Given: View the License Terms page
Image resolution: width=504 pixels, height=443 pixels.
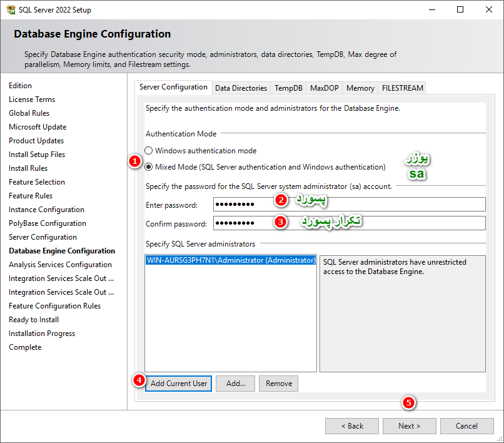Looking at the screenshot, I should tap(32, 99).
